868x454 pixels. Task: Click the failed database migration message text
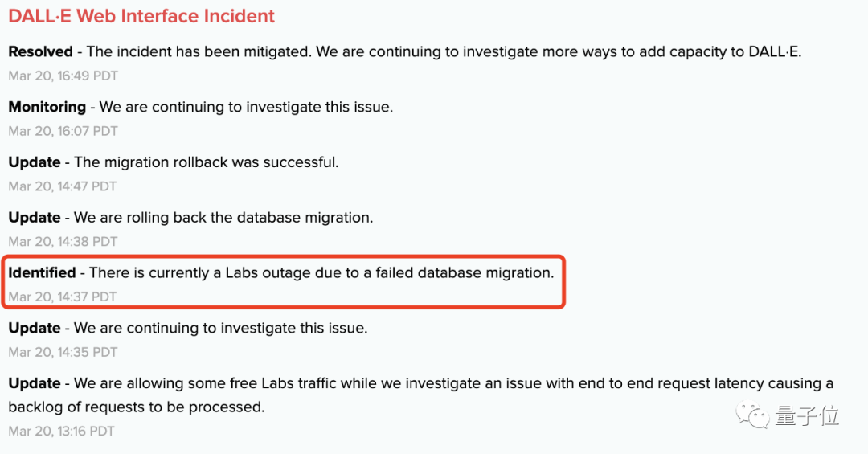tap(321, 272)
